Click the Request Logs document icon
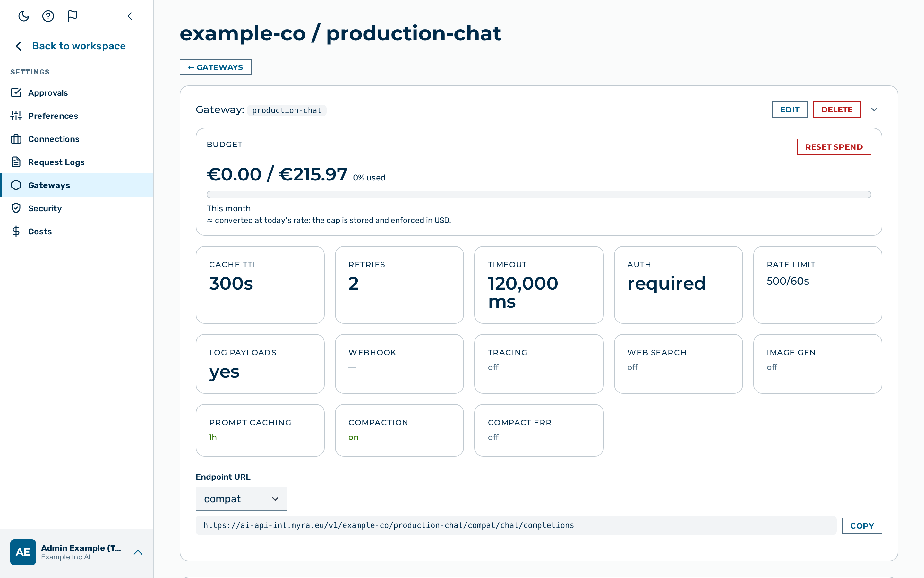924x578 pixels. tap(16, 162)
